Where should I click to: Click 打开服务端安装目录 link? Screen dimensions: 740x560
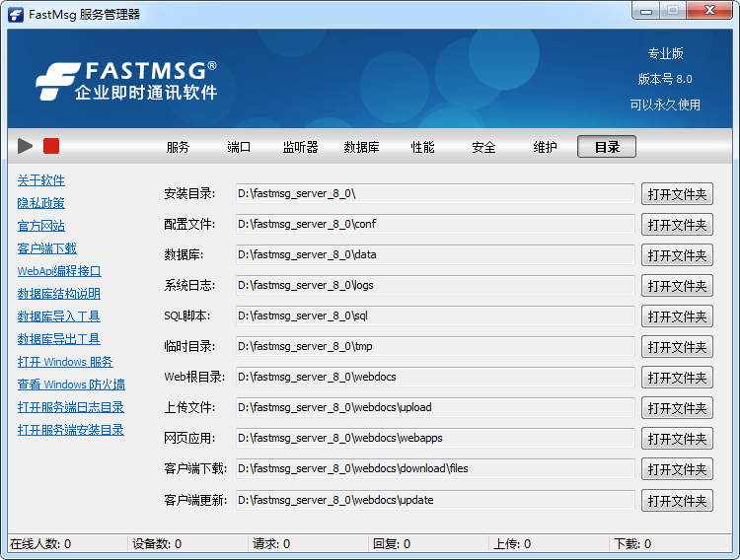click(71, 429)
